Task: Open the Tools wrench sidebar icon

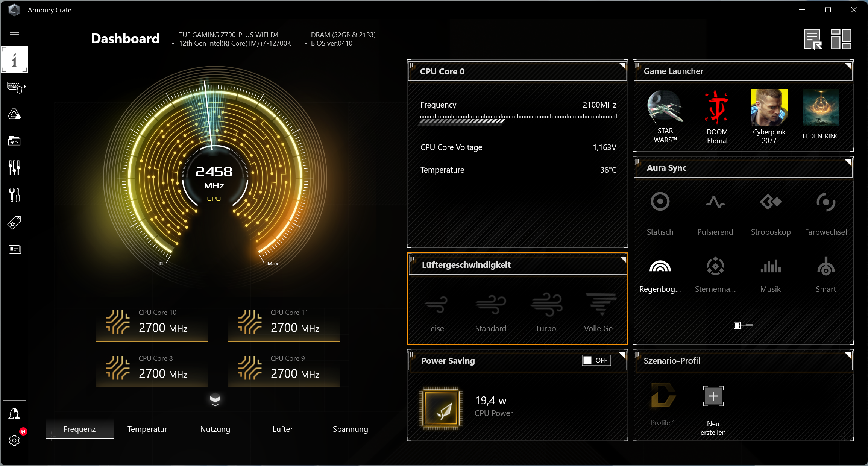Action: coord(14,195)
